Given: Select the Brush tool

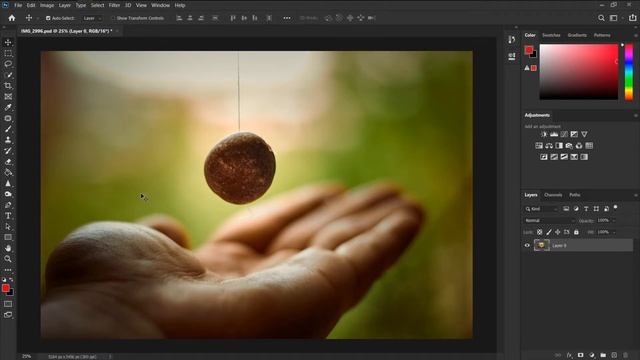Looking at the screenshot, I should (8, 129).
